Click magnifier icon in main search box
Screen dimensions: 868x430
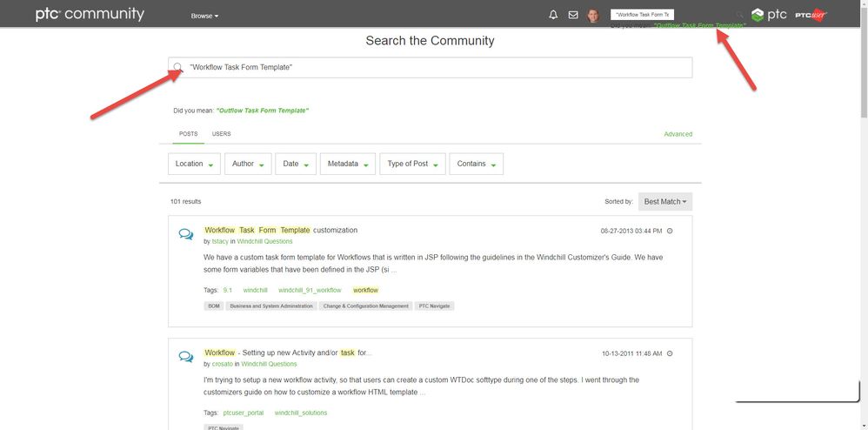[177, 68]
